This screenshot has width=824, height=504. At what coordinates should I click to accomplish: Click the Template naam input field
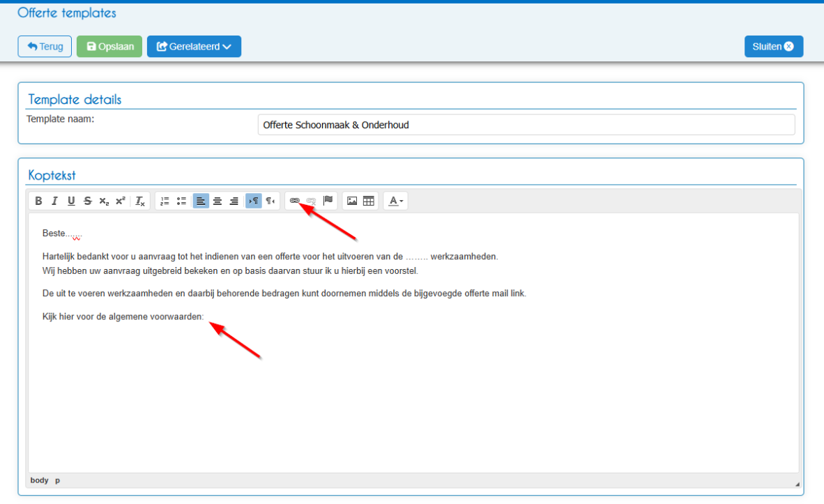526,125
